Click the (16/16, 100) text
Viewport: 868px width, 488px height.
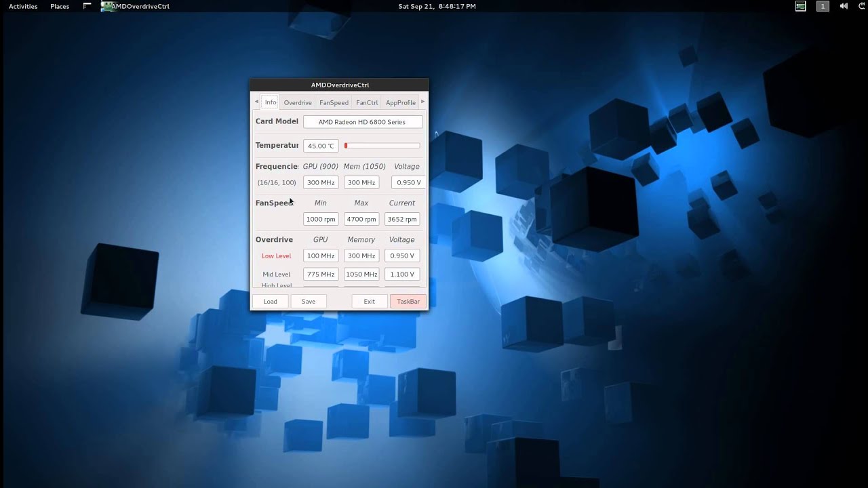277,182
